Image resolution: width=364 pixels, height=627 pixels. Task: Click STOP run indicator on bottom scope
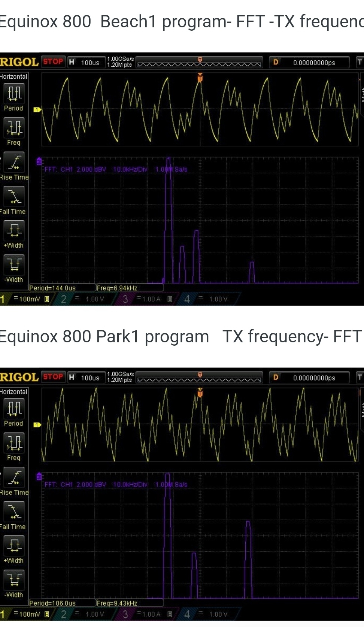point(53,377)
